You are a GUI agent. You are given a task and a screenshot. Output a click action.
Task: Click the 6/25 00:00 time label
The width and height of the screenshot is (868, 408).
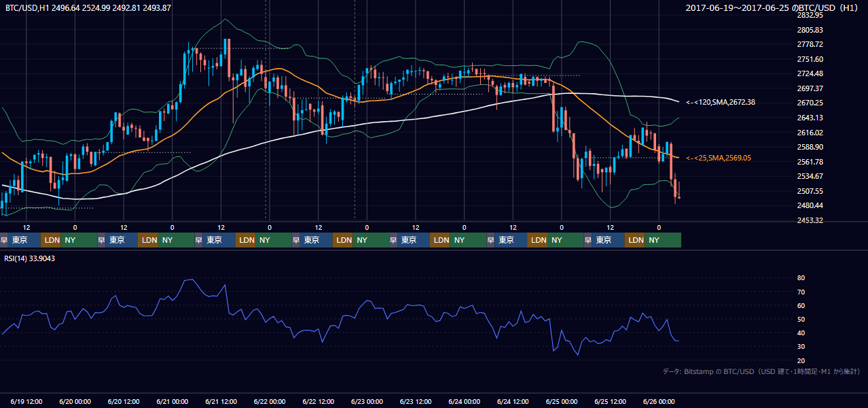[561, 401]
